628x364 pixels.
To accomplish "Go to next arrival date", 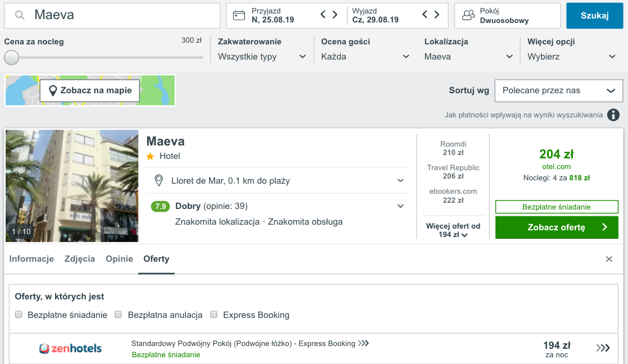I will 335,15.
